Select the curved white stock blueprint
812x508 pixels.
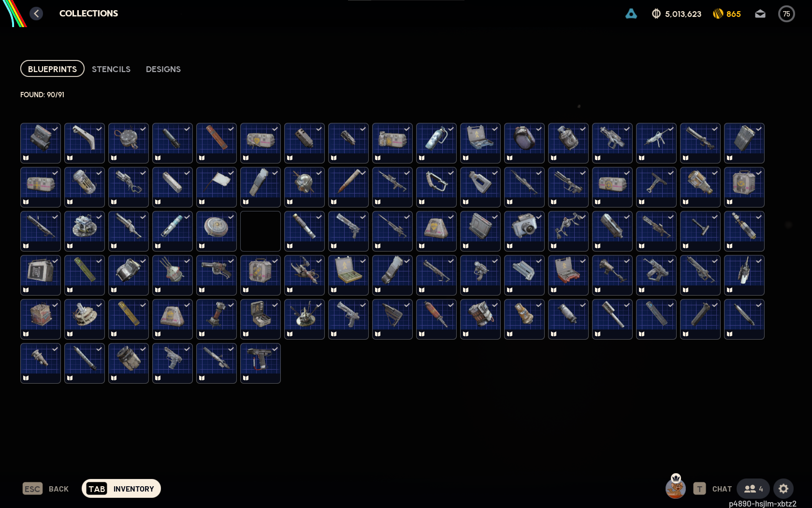pos(85,143)
